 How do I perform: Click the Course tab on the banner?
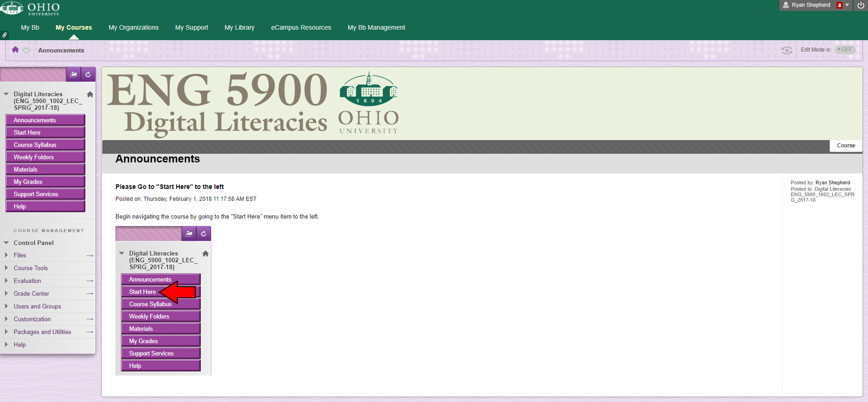[846, 146]
